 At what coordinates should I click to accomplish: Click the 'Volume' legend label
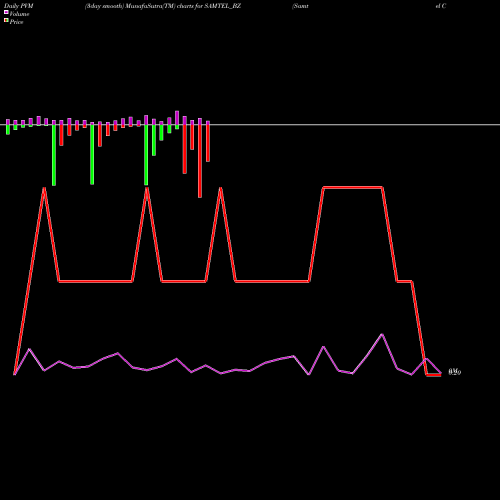19,14
